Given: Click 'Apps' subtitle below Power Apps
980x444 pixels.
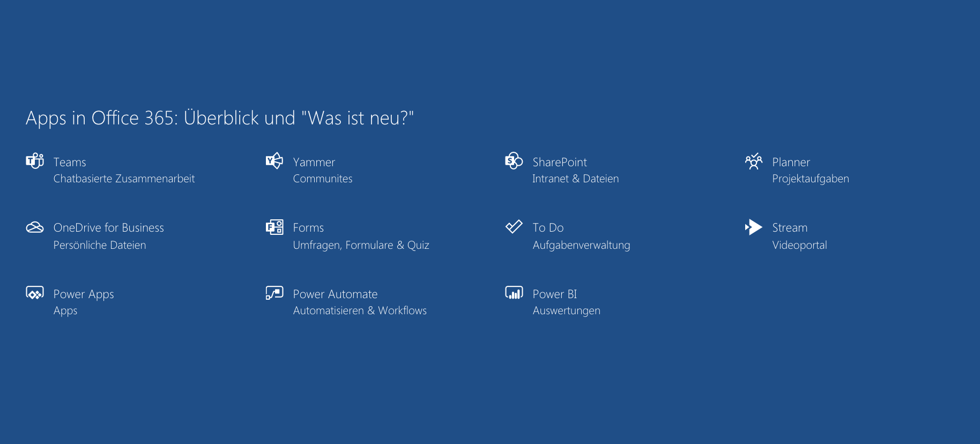Looking at the screenshot, I should (x=65, y=311).
